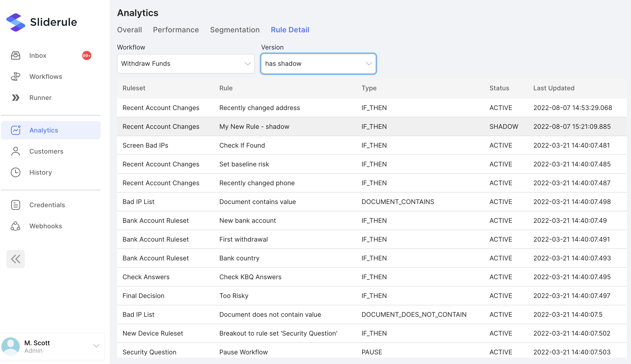
Task: Open the Webhooks icon
Action: point(16,226)
